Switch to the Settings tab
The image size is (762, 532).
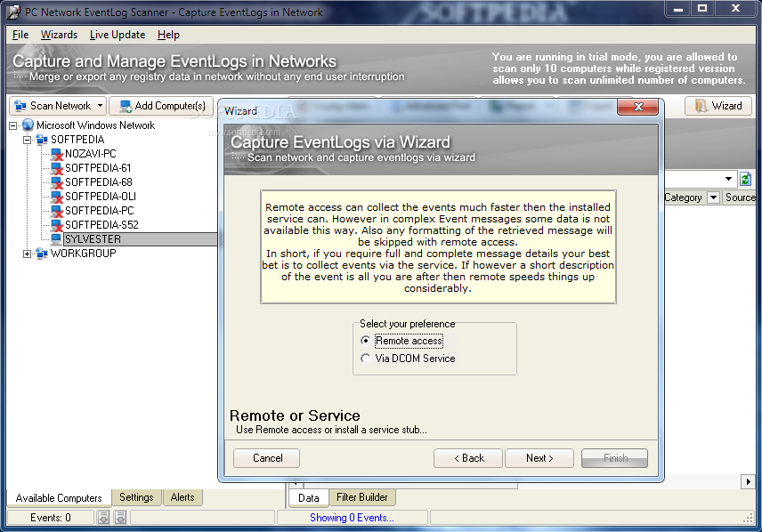[x=136, y=497]
